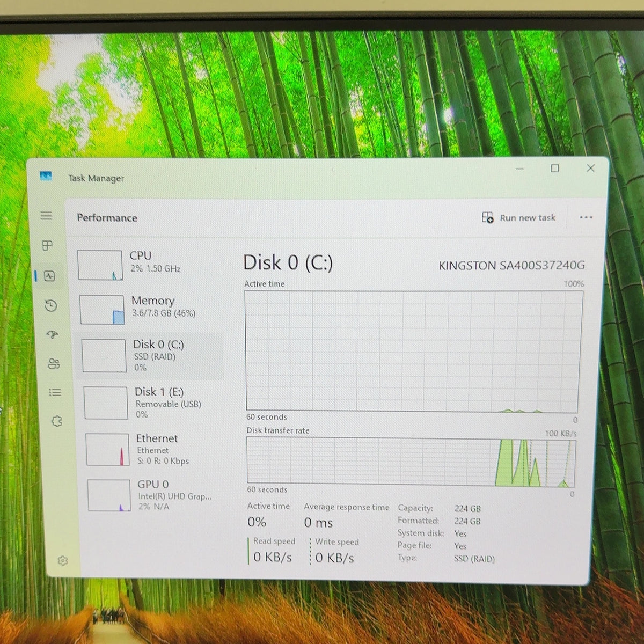The image size is (644, 644).
Task: Click the Ethernet mini graph thumbnail
Action: pyautogui.click(x=107, y=449)
